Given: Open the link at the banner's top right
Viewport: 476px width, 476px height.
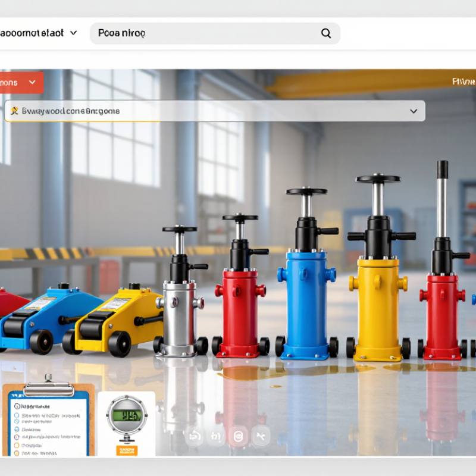Looking at the screenshot, I should (x=464, y=82).
